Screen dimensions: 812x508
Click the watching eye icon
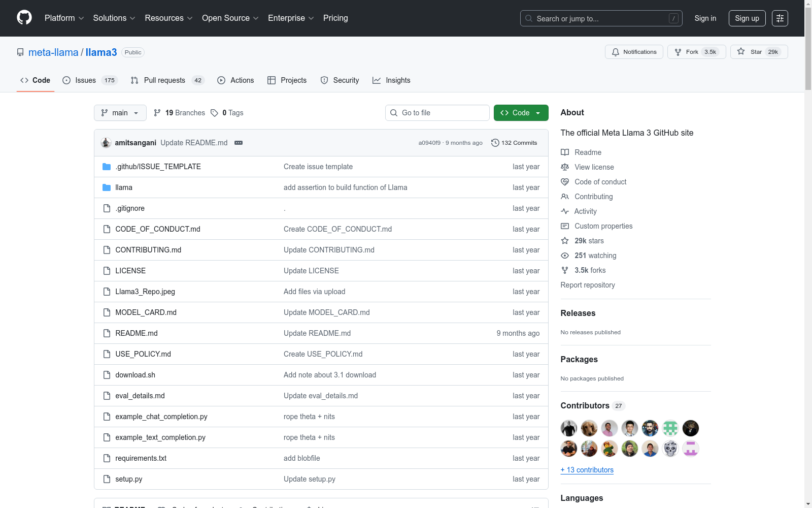click(x=565, y=256)
